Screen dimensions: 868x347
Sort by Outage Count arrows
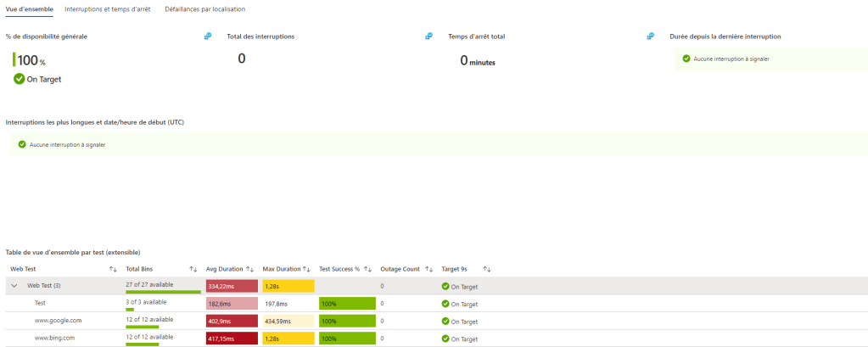(428, 269)
